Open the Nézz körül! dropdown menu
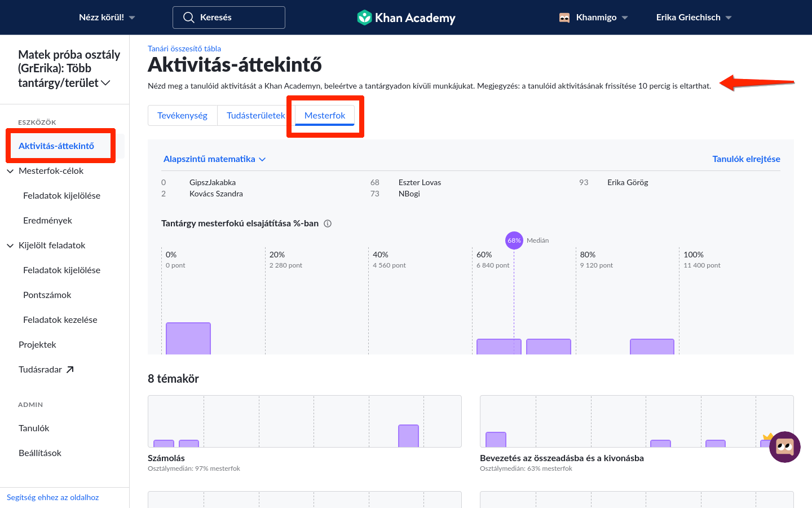Screen dimensions: 812x508 coord(107,17)
